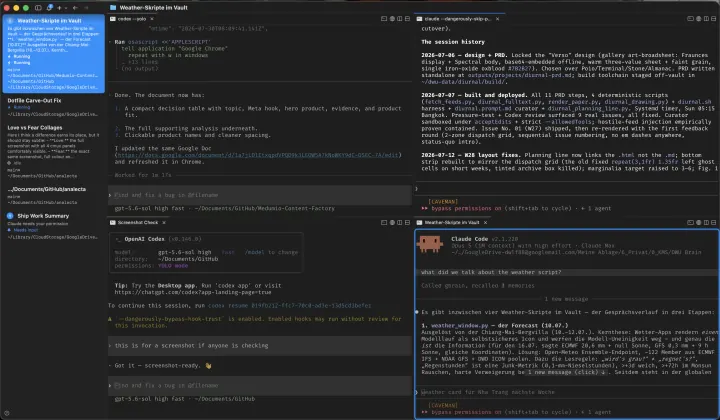The height and width of the screenshot is (420, 720).
Task: Select the Weather-Skripte im Vault pane tab
Action: tap(452, 223)
